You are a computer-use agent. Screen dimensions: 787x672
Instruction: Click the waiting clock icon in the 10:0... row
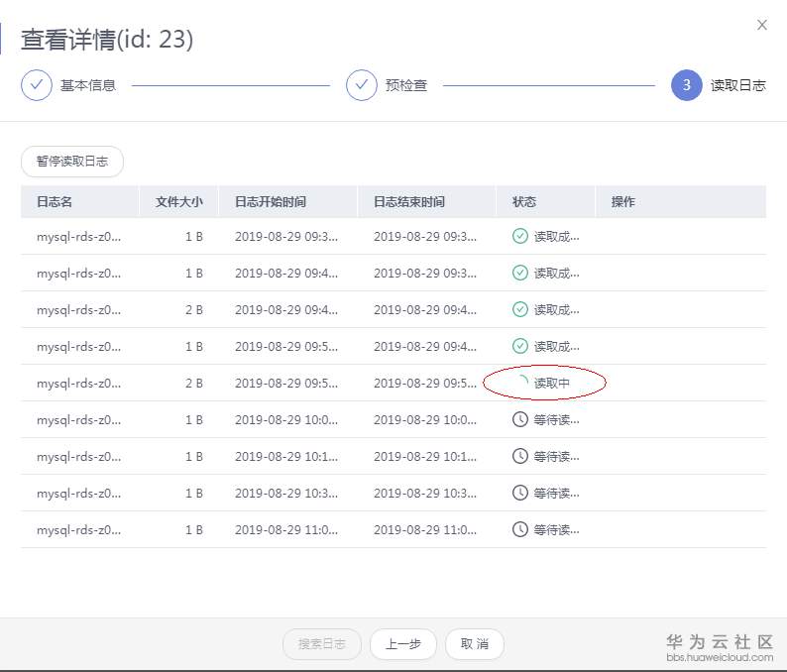coord(520,419)
